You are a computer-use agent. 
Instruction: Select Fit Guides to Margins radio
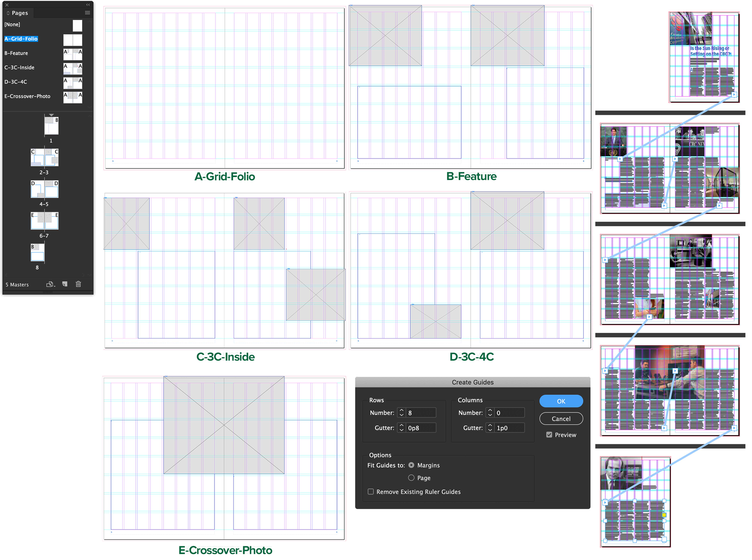(x=411, y=465)
